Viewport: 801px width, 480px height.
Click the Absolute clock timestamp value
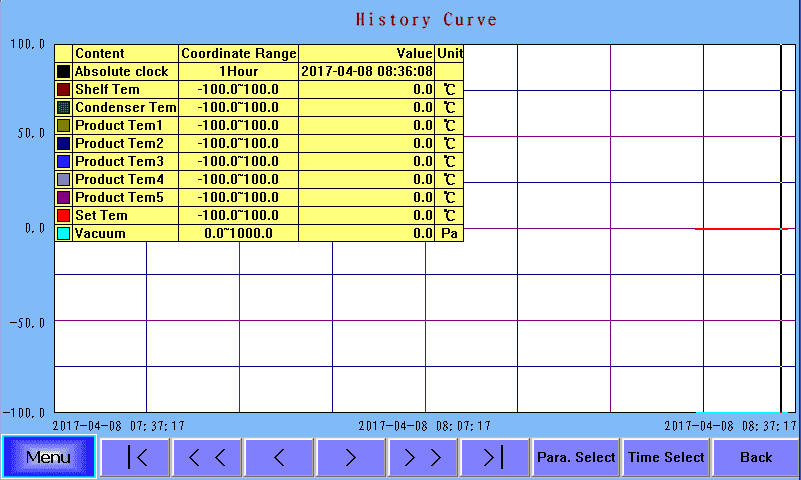coord(366,72)
